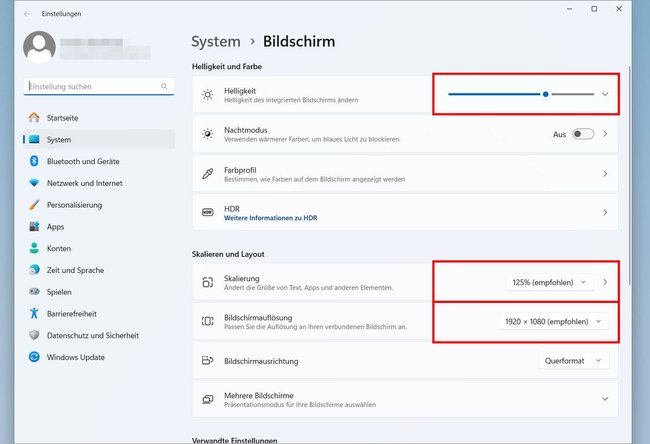650x444 pixels.
Task: Click the Zeit und Sprache globe icon
Action: click(34, 270)
